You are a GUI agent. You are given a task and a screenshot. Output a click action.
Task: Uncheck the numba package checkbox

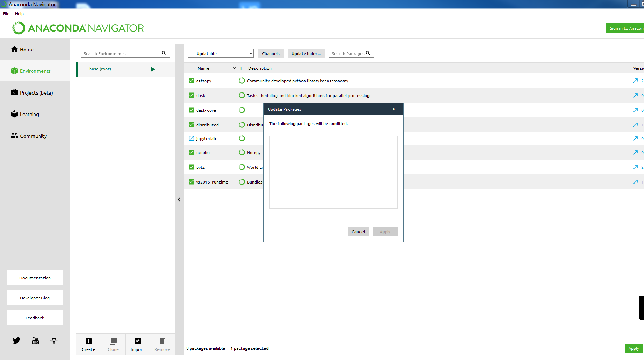coord(191,152)
